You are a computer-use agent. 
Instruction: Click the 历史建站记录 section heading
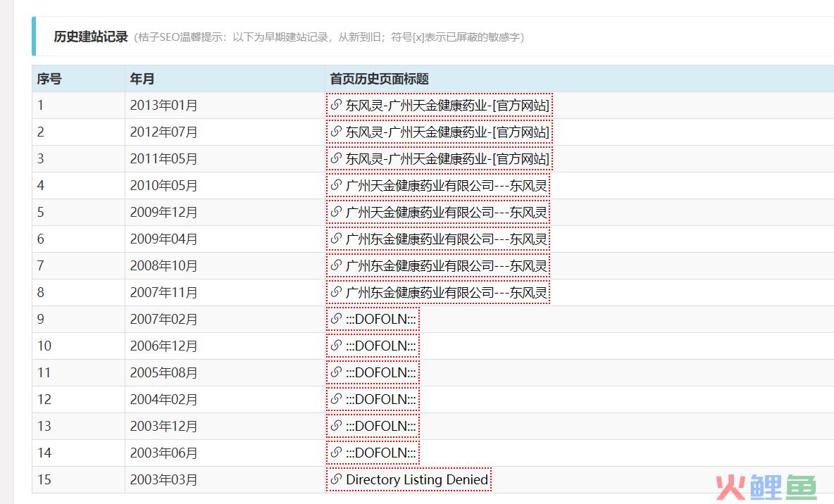click(91, 37)
